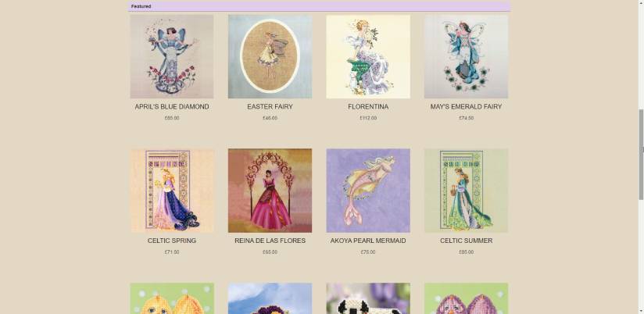Click the APRIL'S BLUE DIAMOND title link
The image size is (644, 314).
[172, 107]
